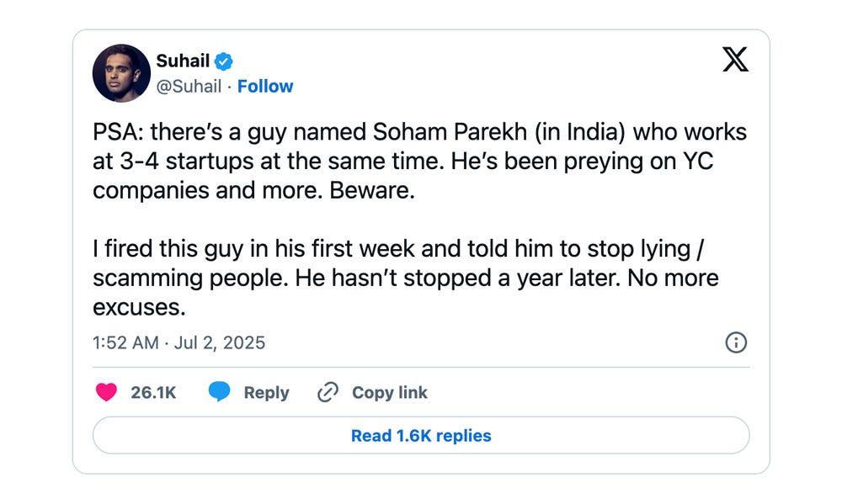Click the X logo icon

point(735,59)
